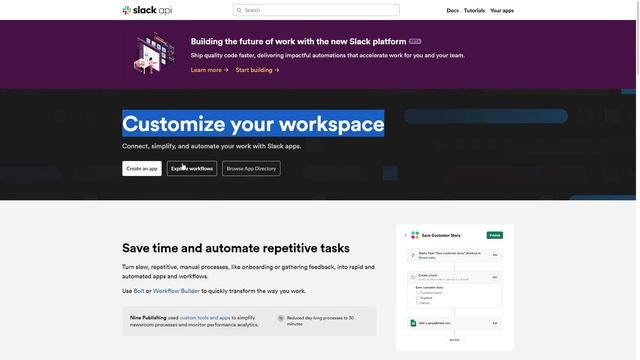
Task: Click Create an app button
Action: pos(142,169)
